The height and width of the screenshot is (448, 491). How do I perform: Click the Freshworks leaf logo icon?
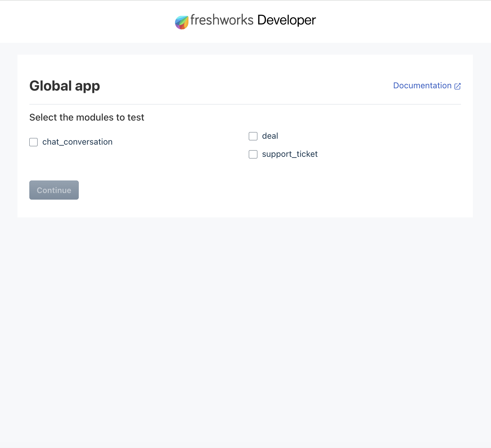(182, 22)
